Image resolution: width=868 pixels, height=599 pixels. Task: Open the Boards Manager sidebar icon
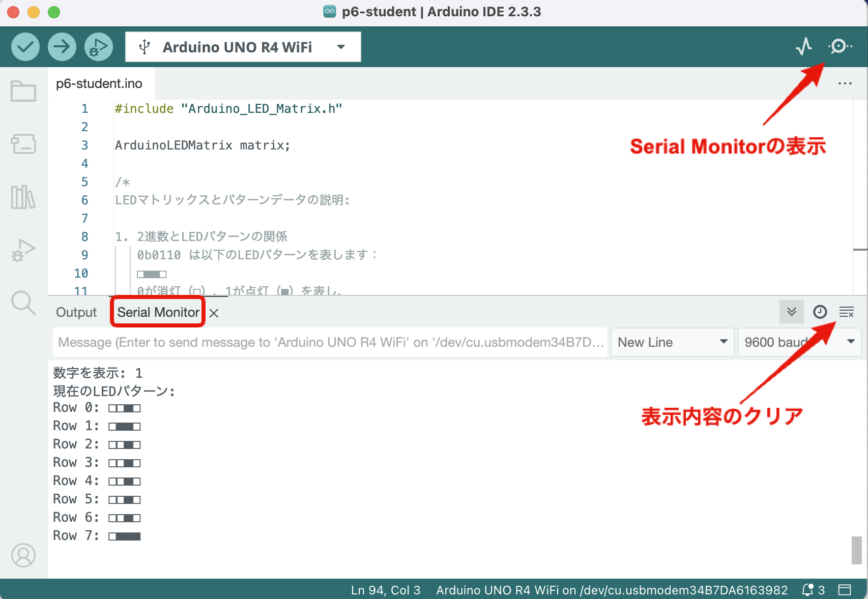click(23, 144)
